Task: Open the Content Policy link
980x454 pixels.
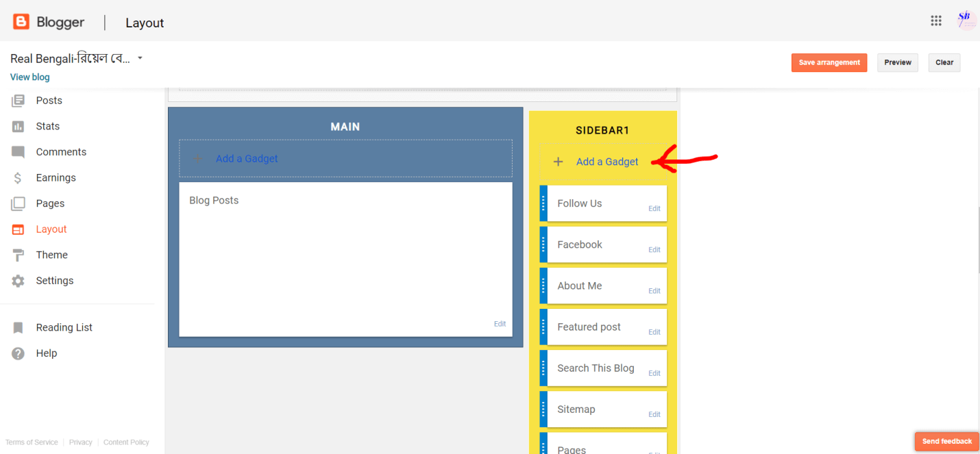Action: click(x=126, y=442)
